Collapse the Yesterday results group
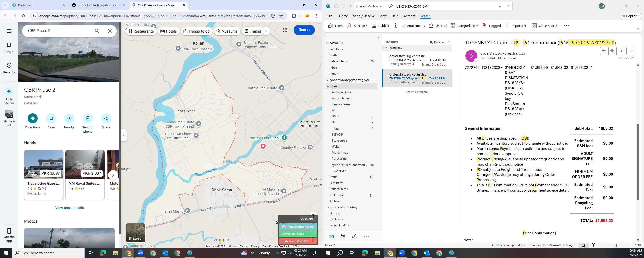The width and height of the screenshot is (644, 258). click(x=386, y=48)
